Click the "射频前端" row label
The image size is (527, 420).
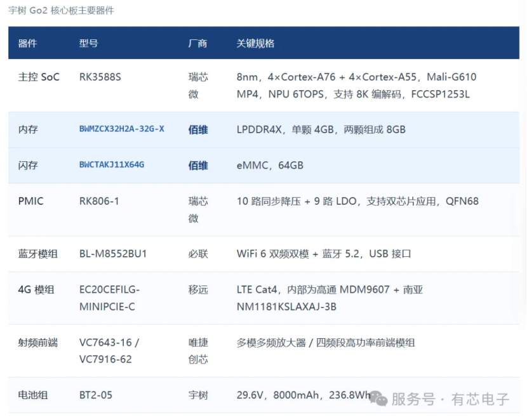pyautogui.click(x=37, y=343)
